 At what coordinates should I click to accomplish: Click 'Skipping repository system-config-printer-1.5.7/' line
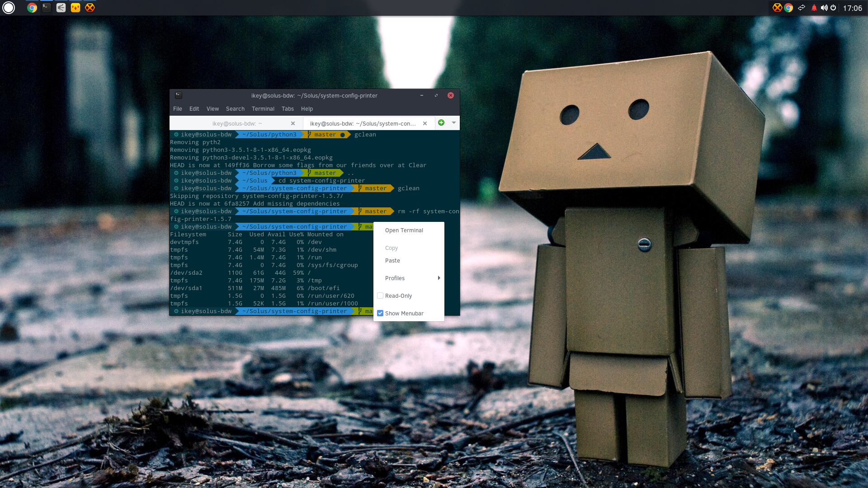(x=257, y=196)
